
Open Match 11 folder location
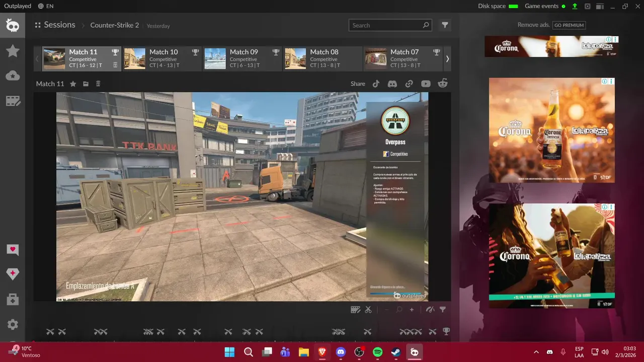click(x=86, y=84)
